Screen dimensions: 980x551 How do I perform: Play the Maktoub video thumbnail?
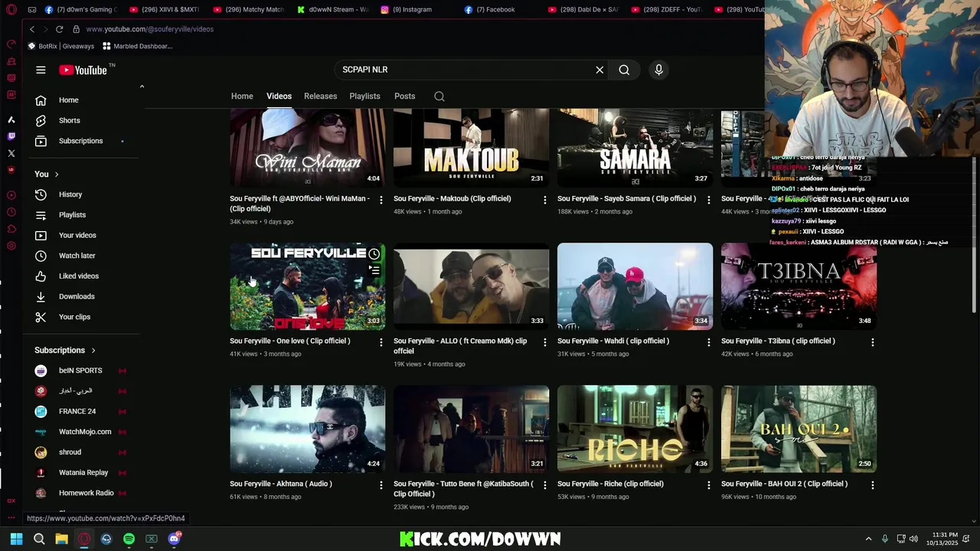click(x=471, y=148)
